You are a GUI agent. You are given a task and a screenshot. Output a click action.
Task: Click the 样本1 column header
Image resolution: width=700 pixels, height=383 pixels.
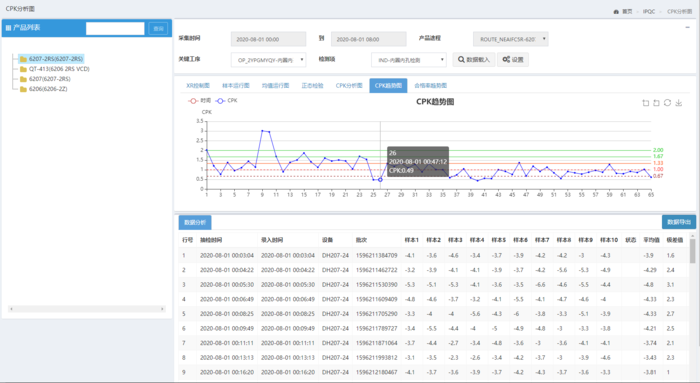(x=412, y=240)
